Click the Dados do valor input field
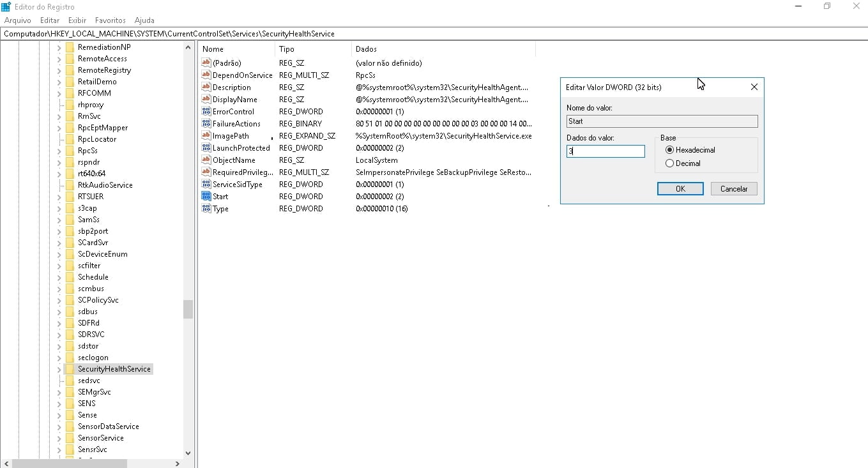The image size is (868, 468). pyautogui.click(x=605, y=151)
